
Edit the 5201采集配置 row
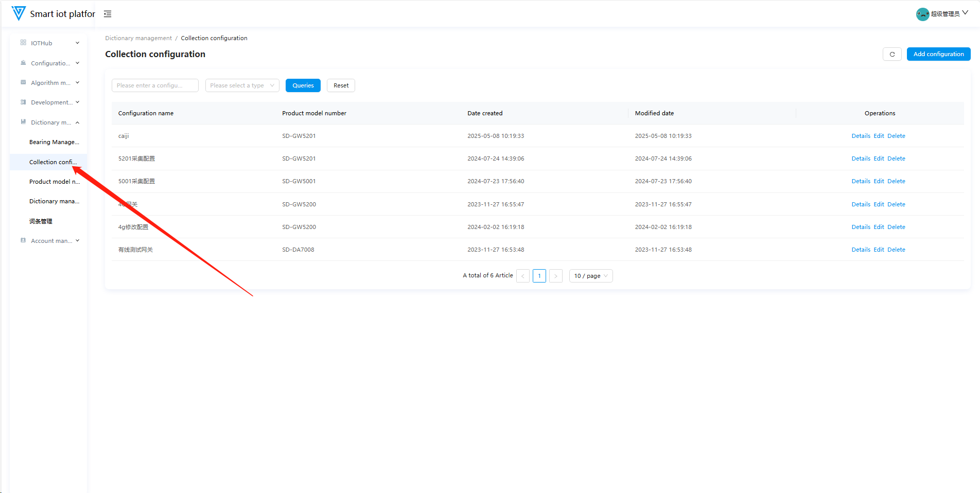tap(879, 159)
